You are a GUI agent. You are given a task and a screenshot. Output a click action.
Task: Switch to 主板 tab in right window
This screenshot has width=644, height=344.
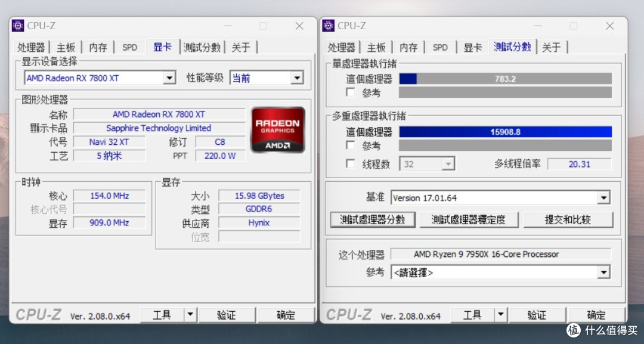point(377,47)
